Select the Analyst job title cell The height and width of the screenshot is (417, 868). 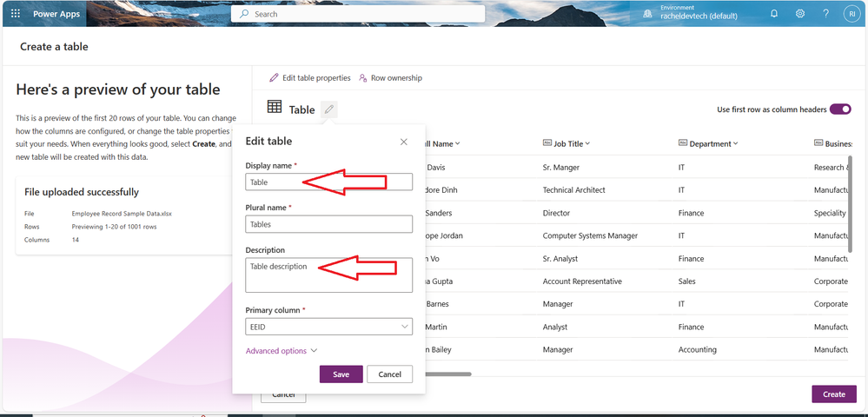[555, 327]
